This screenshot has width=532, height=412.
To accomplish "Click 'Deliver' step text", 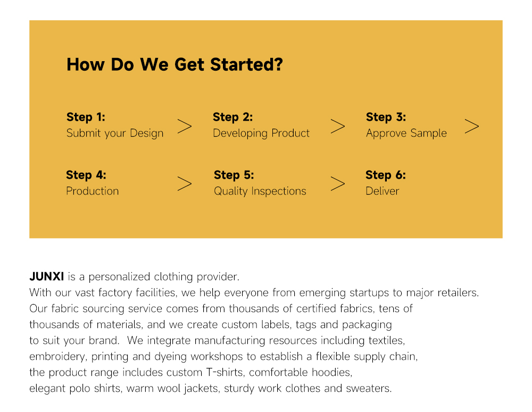I will tap(383, 191).
